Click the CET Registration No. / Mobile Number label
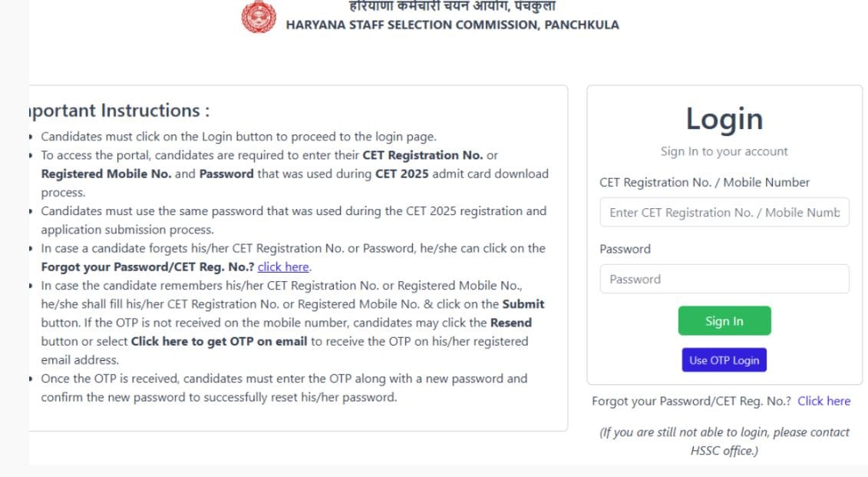The image size is (868, 477). [x=705, y=183]
